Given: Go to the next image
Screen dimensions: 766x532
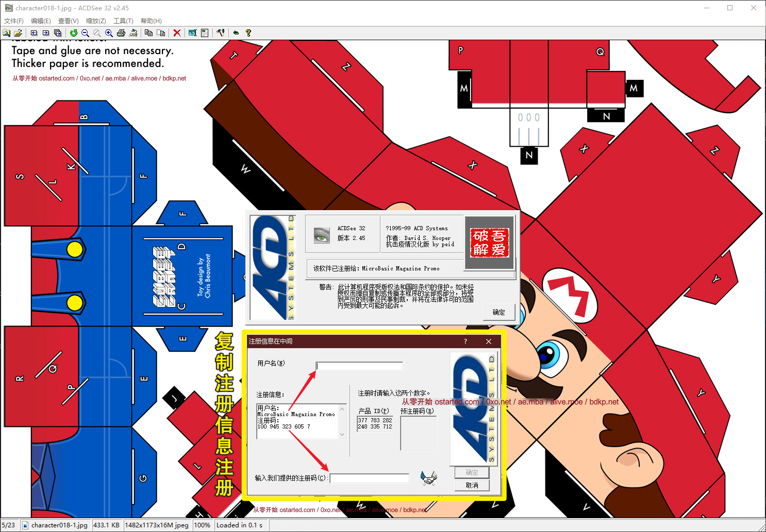Looking at the screenshot, I should point(46,33).
